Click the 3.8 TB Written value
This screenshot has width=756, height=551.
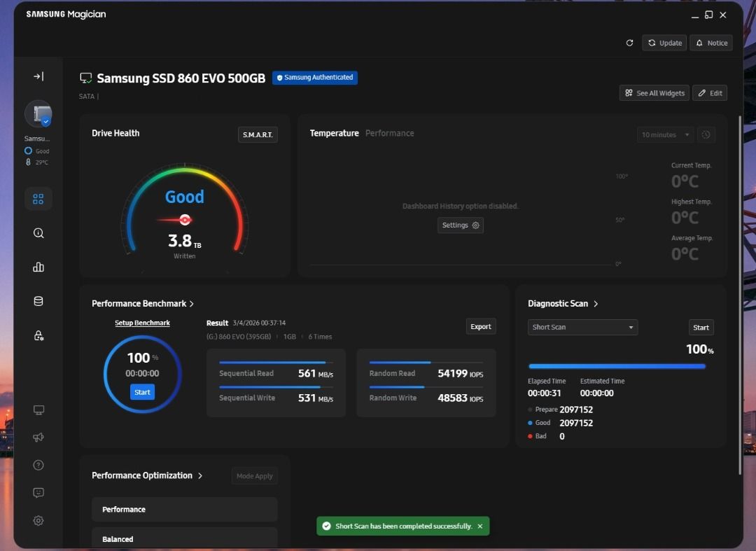click(x=185, y=241)
